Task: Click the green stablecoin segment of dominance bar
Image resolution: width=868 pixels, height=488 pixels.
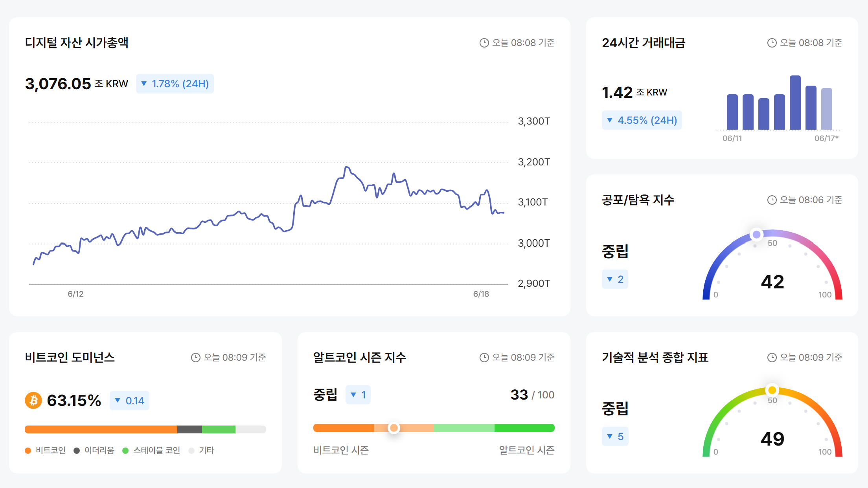Action: point(219,429)
